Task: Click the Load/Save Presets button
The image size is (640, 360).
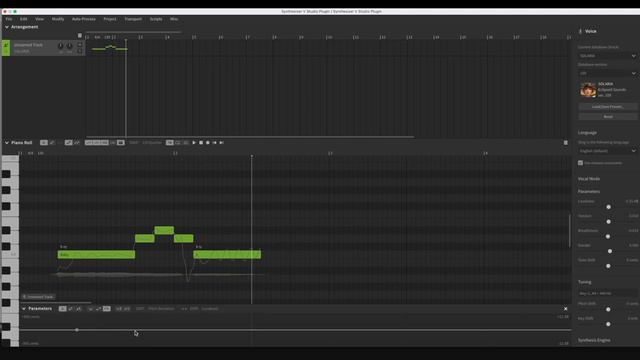Action: 608,107
